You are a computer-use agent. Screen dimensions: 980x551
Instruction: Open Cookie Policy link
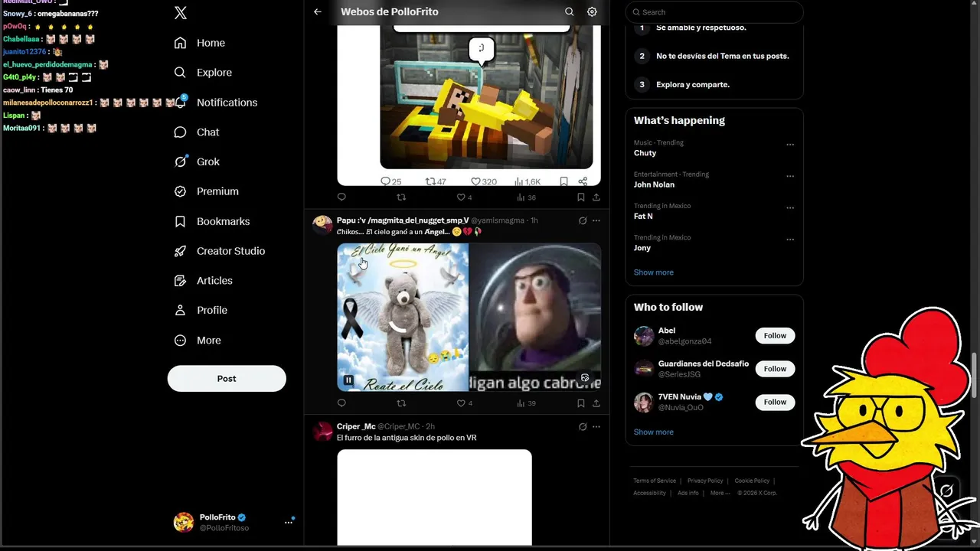click(x=752, y=481)
